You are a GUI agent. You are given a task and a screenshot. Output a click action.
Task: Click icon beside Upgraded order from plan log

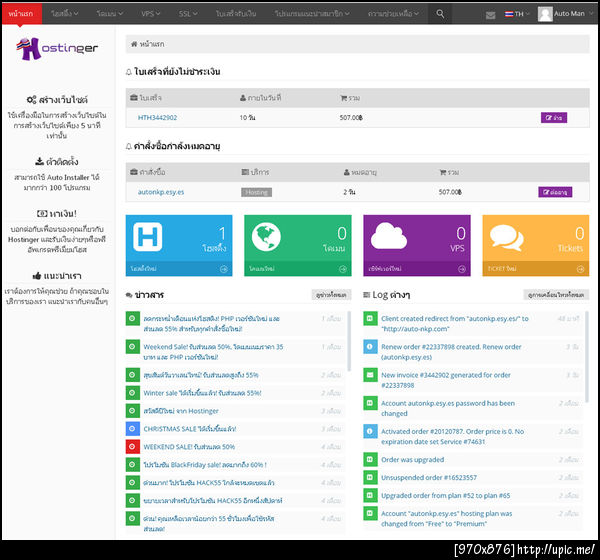[x=370, y=495]
